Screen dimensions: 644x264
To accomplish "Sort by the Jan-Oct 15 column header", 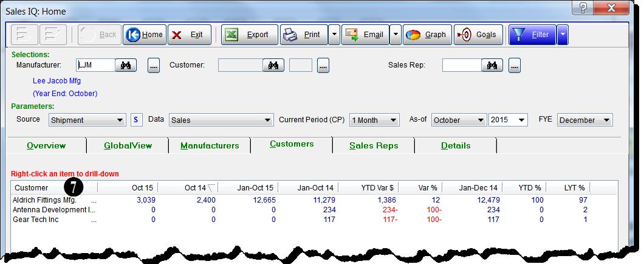I will pos(248,188).
